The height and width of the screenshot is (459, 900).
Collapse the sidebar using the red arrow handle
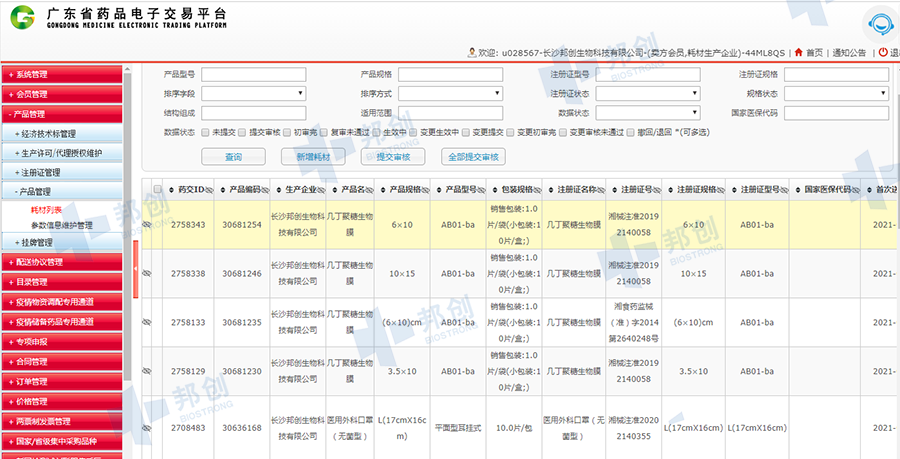click(136, 281)
